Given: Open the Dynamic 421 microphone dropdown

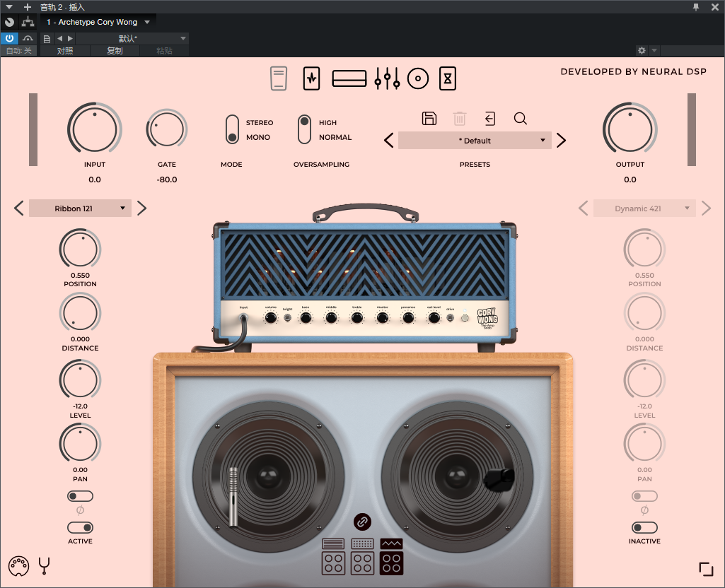Looking at the screenshot, I should [644, 208].
